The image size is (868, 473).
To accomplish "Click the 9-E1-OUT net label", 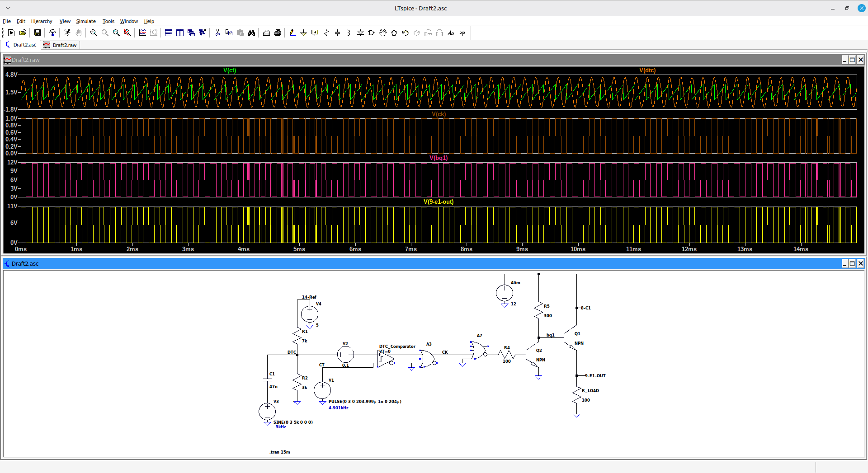I will (595, 375).
